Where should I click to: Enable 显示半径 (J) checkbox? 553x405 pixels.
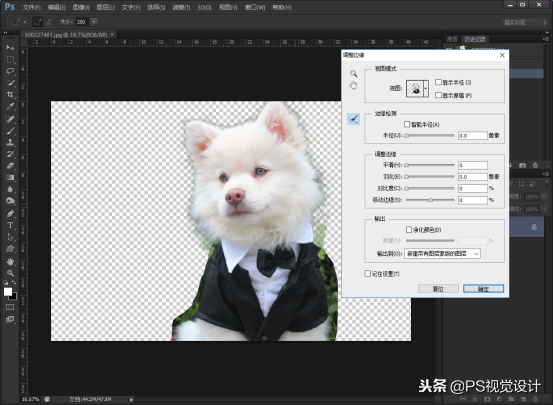(x=438, y=82)
